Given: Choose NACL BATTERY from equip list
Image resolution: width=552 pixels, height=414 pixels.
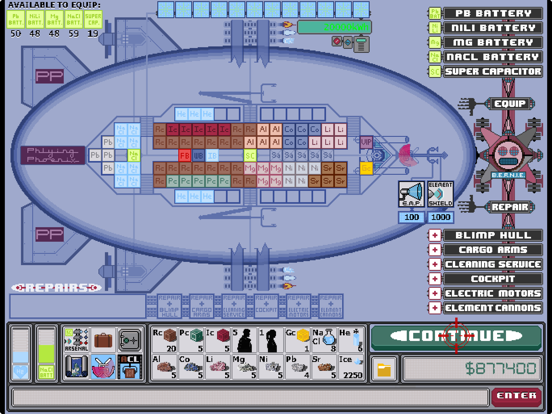Looking at the screenshot, I should click(x=493, y=57).
